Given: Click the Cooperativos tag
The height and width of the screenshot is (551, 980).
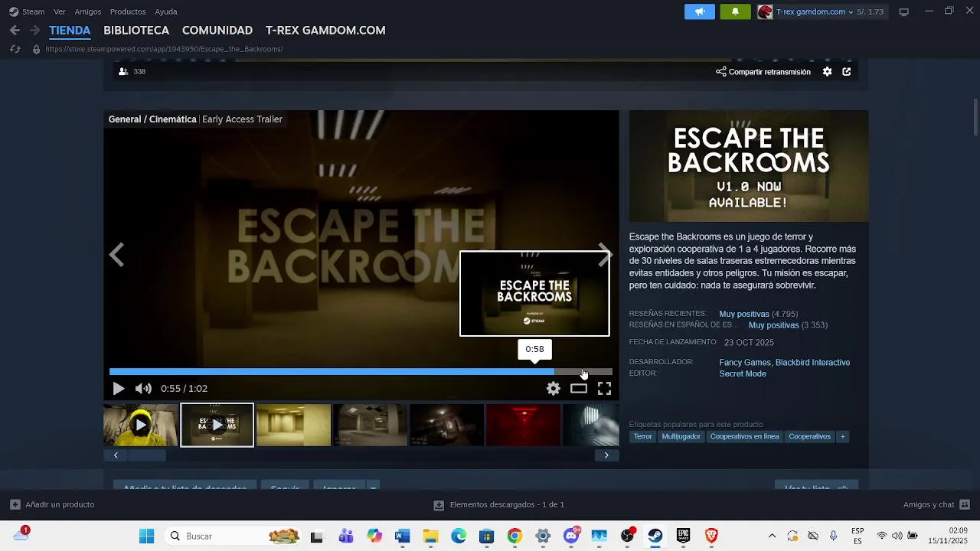Looking at the screenshot, I should click(x=809, y=437).
